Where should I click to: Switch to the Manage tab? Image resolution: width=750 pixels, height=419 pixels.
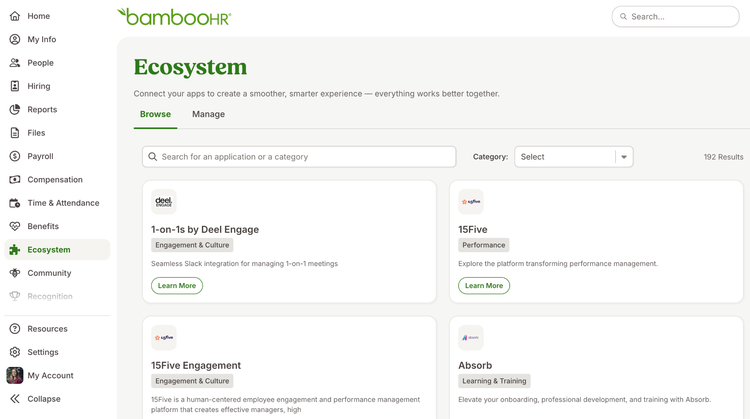209,114
